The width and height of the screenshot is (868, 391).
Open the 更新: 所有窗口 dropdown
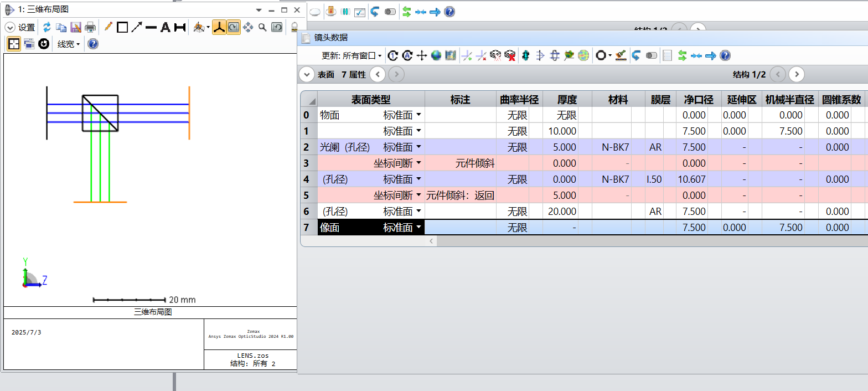pos(352,55)
